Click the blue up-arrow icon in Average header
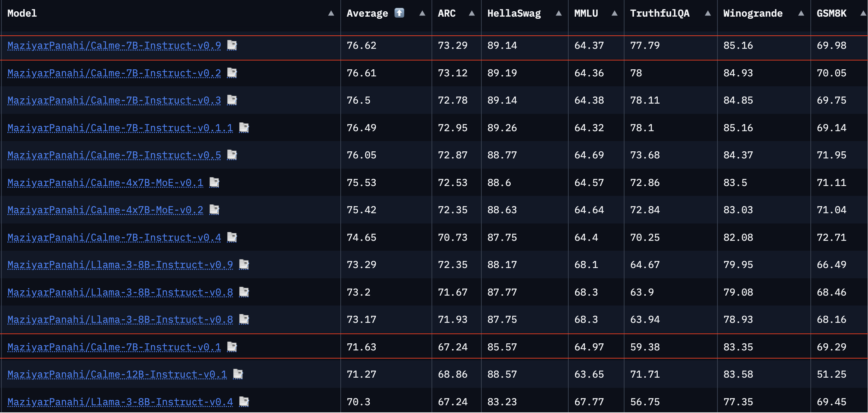The height and width of the screenshot is (413, 868). pos(399,13)
